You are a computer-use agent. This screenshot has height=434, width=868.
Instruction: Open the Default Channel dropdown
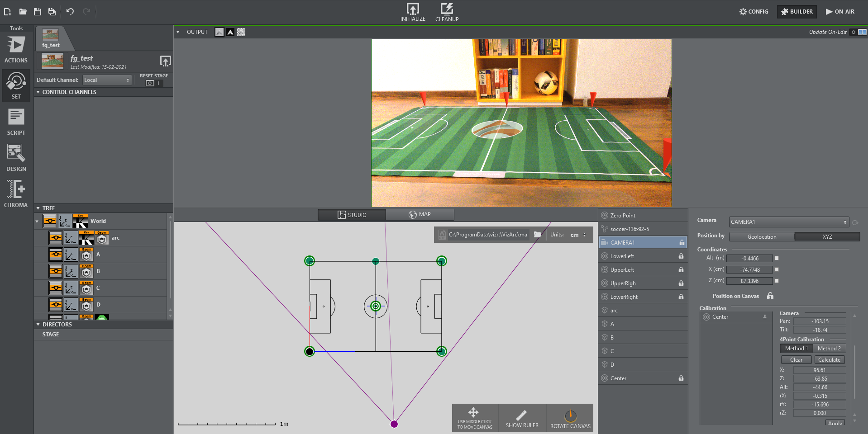tap(107, 80)
